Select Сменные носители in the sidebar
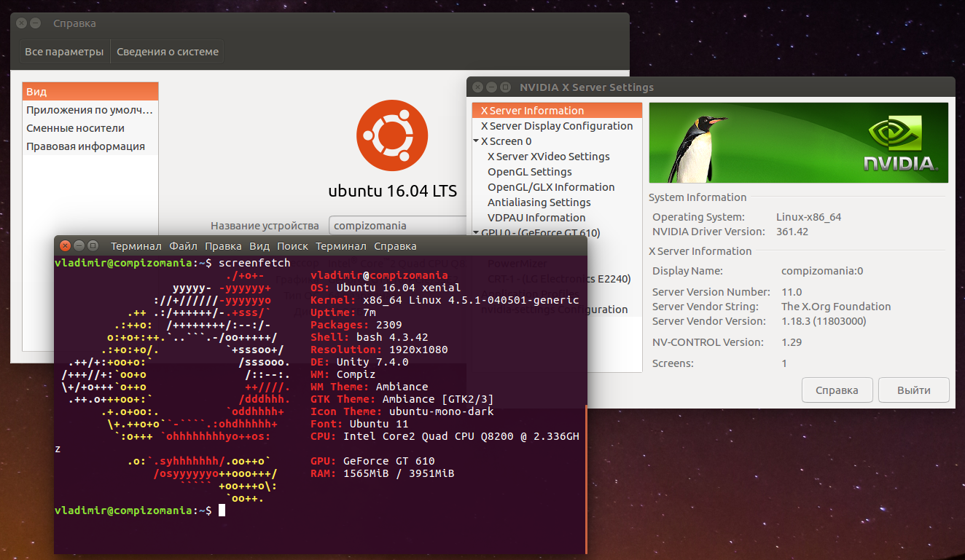Screen dimensions: 965x560 (90, 128)
